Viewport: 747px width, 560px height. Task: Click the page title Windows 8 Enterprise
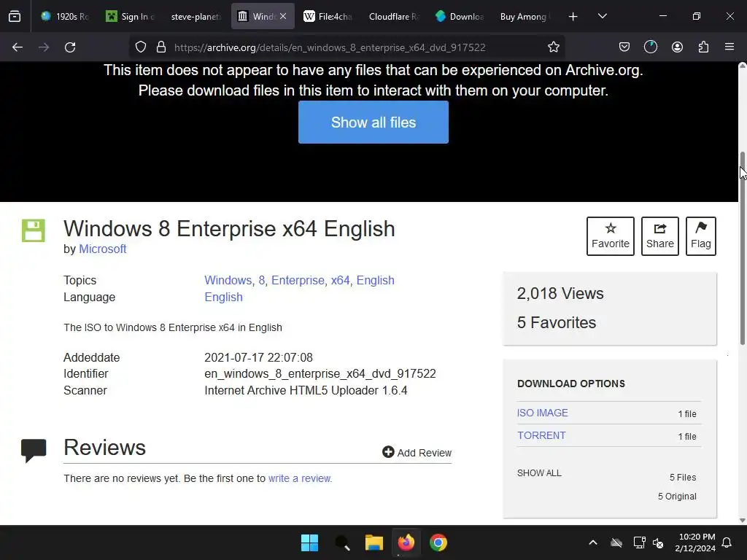click(x=229, y=228)
